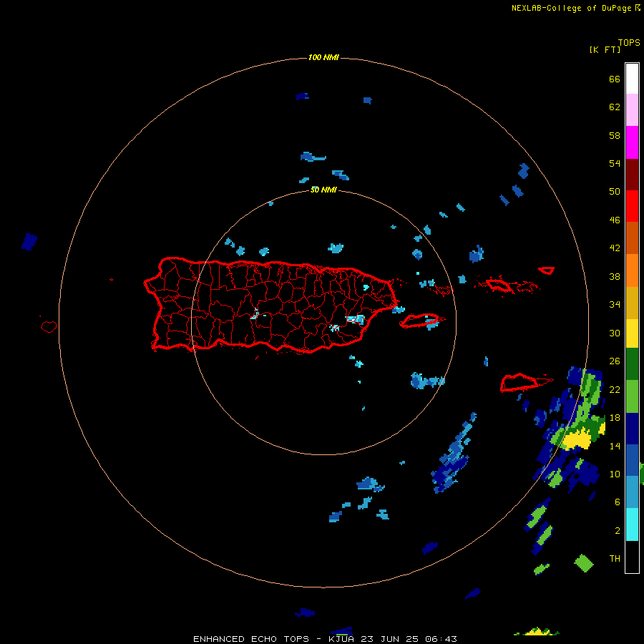Click the 66 legend value
644x644 pixels.
pyautogui.click(x=615, y=79)
